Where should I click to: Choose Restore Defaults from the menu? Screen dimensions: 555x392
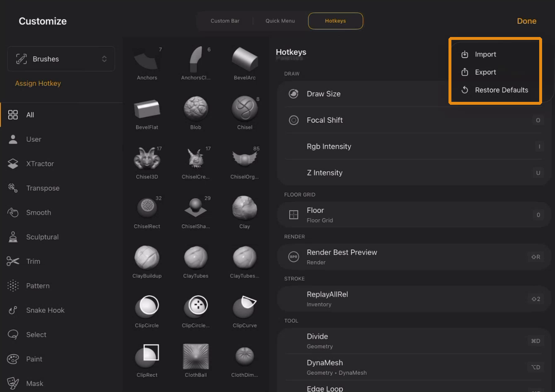(495, 90)
